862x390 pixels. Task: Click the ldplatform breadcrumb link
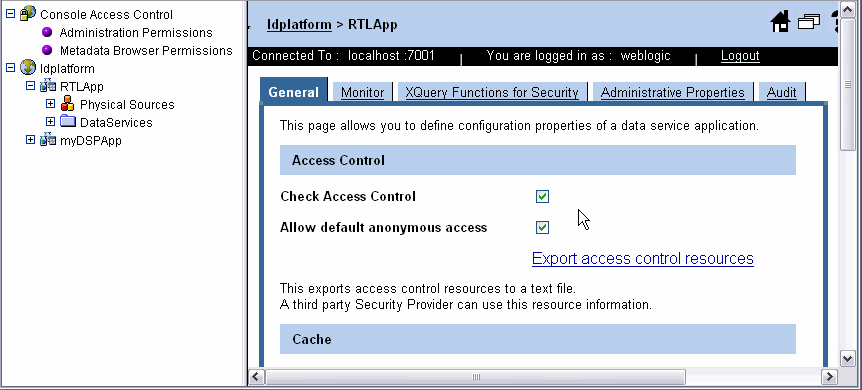(299, 24)
